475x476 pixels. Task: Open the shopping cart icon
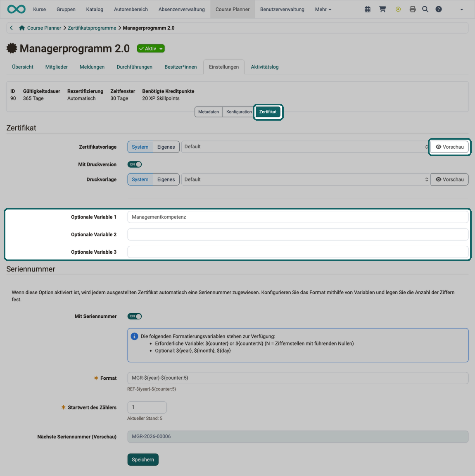382,9
